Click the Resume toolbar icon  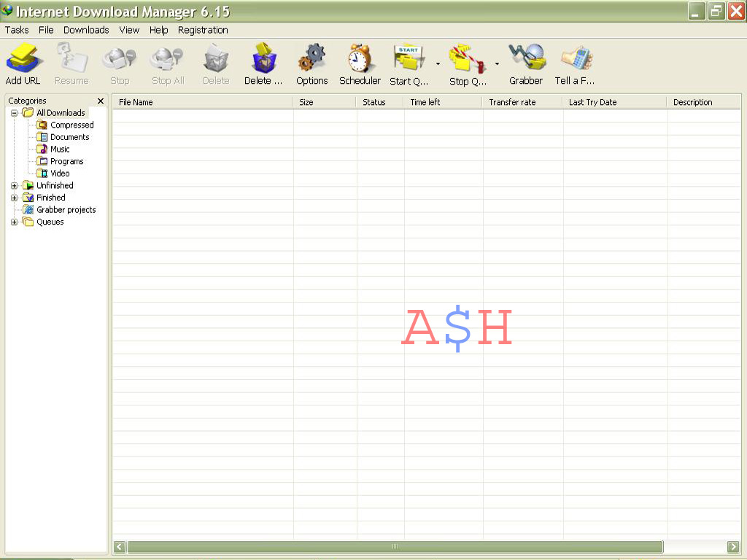click(x=72, y=58)
